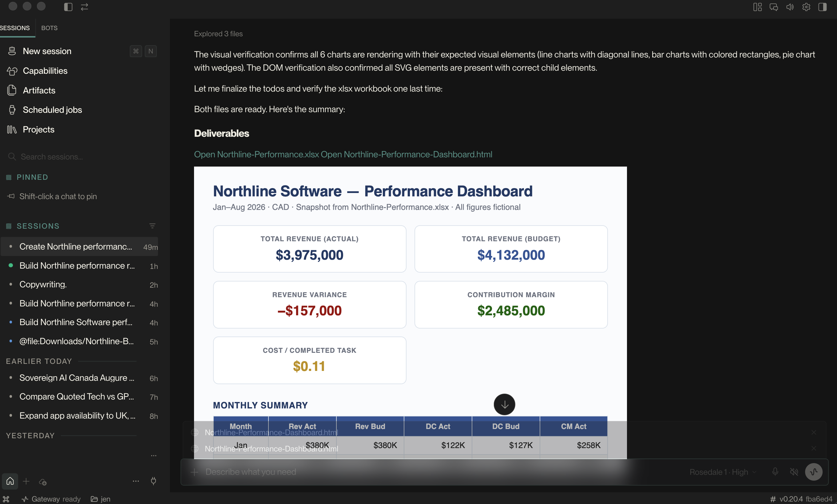Select the @file:Downloads/Northline-B... session

pyautogui.click(x=80, y=341)
